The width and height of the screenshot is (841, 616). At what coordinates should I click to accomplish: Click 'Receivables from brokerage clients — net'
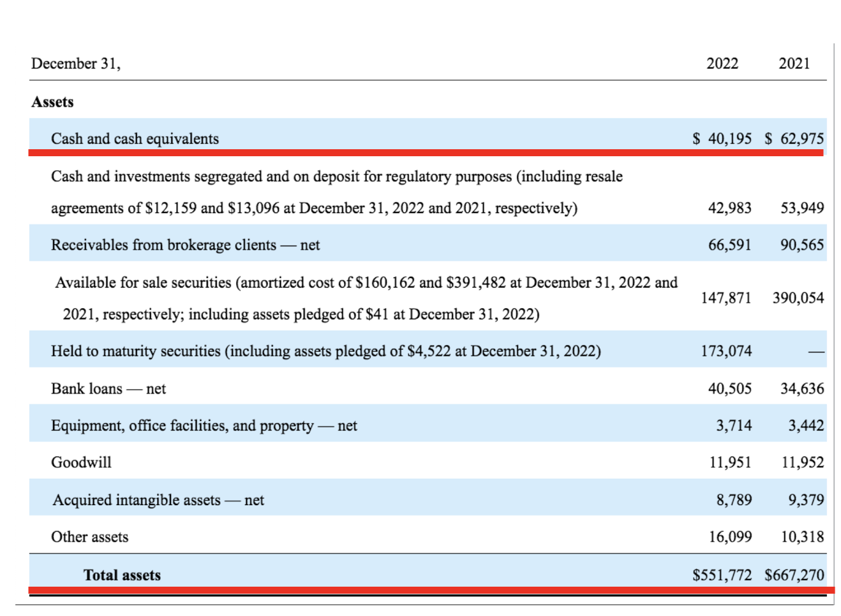(185, 246)
